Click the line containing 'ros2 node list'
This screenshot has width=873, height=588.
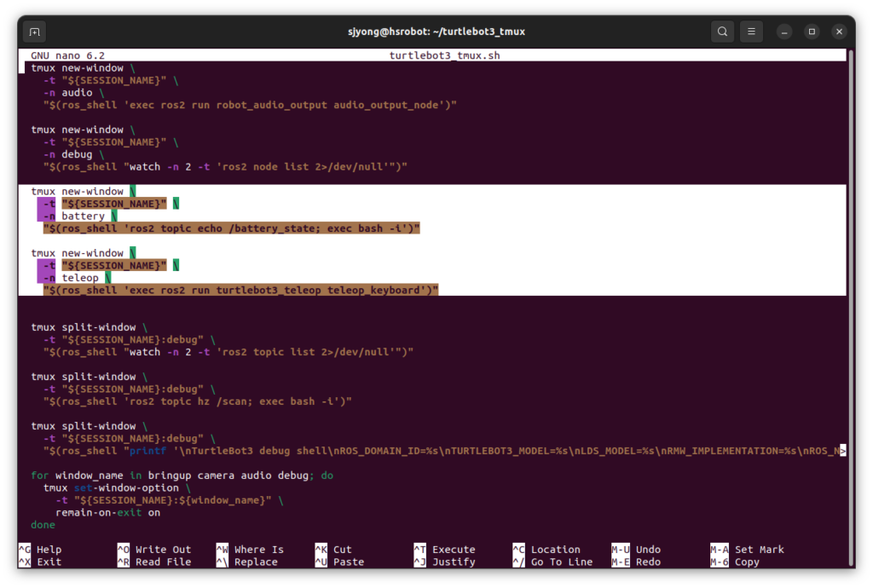(225, 167)
